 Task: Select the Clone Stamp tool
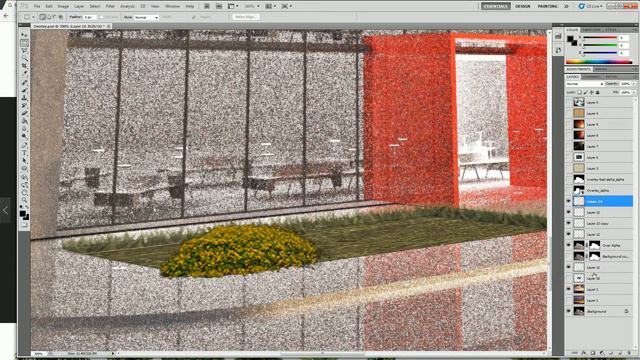(x=24, y=98)
